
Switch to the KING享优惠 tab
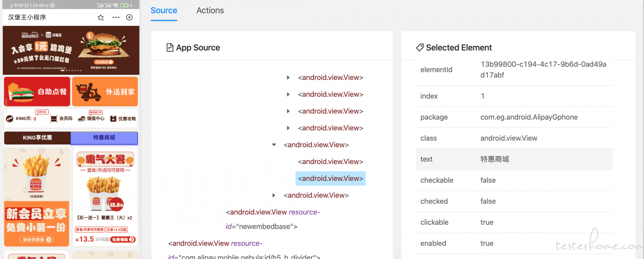tap(37, 138)
